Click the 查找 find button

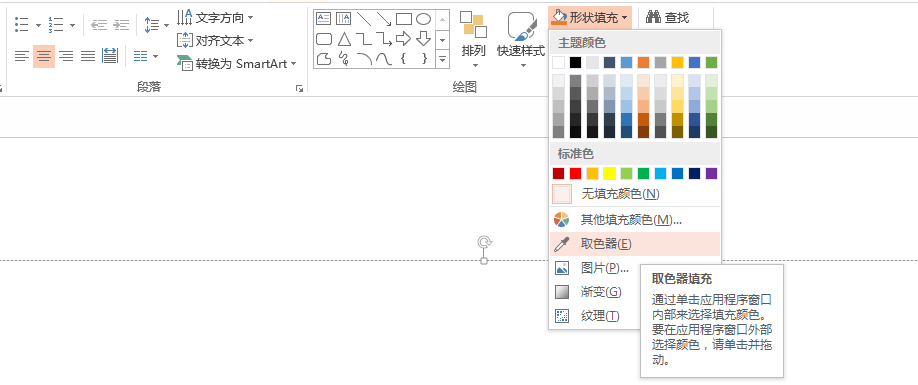tap(667, 18)
